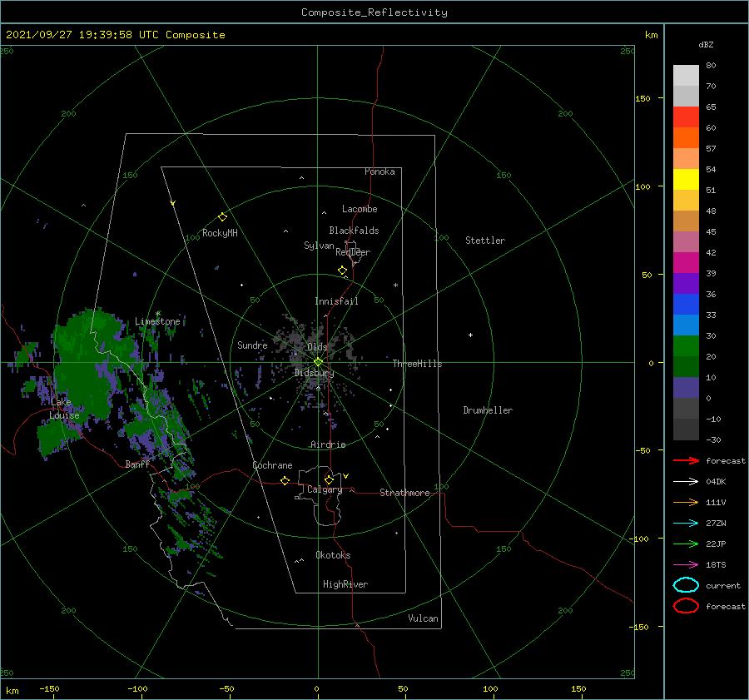Click the km unit label at bottom left
The image size is (749, 700).
coord(12,691)
